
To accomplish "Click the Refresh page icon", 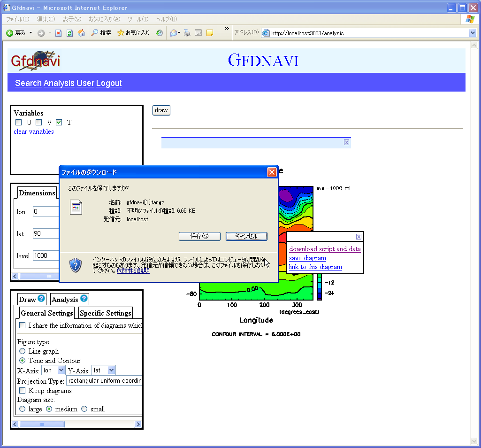I will [69, 33].
